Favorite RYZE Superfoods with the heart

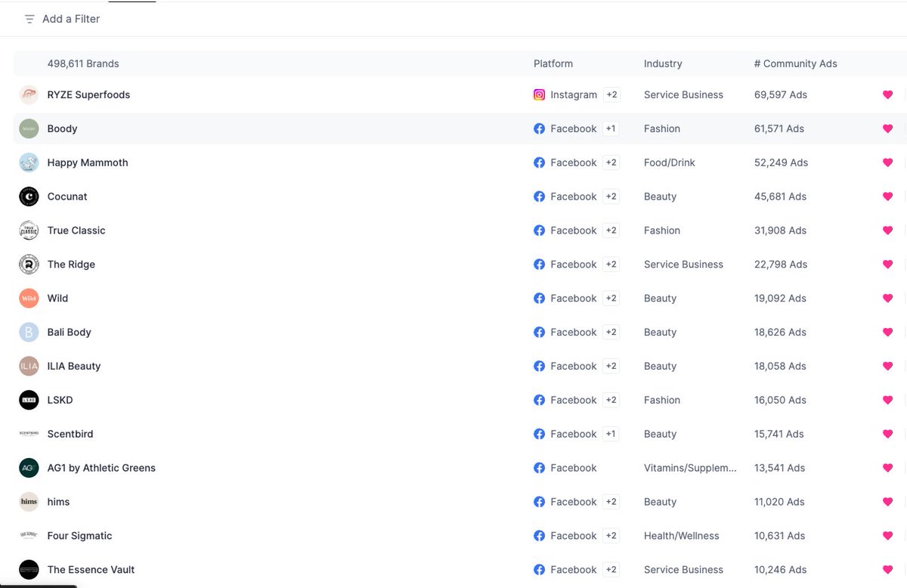[x=887, y=94]
